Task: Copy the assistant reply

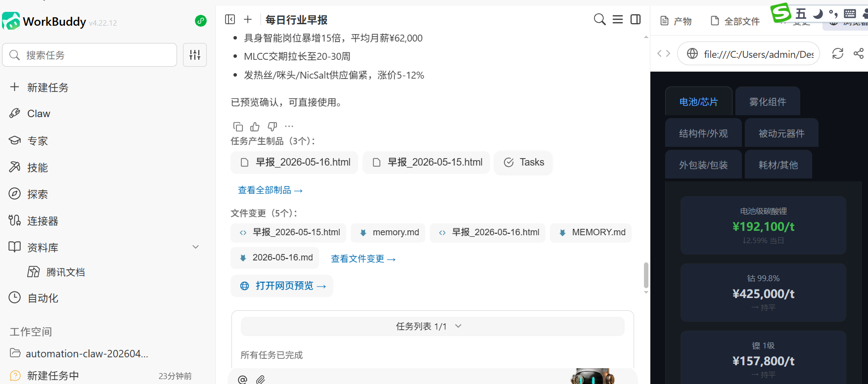Action: pos(238,127)
